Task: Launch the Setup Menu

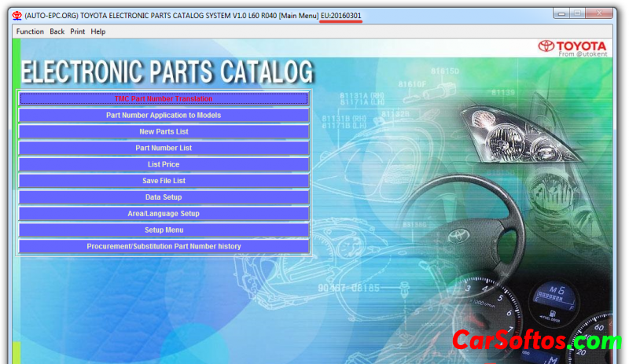Action: (x=164, y=230)
